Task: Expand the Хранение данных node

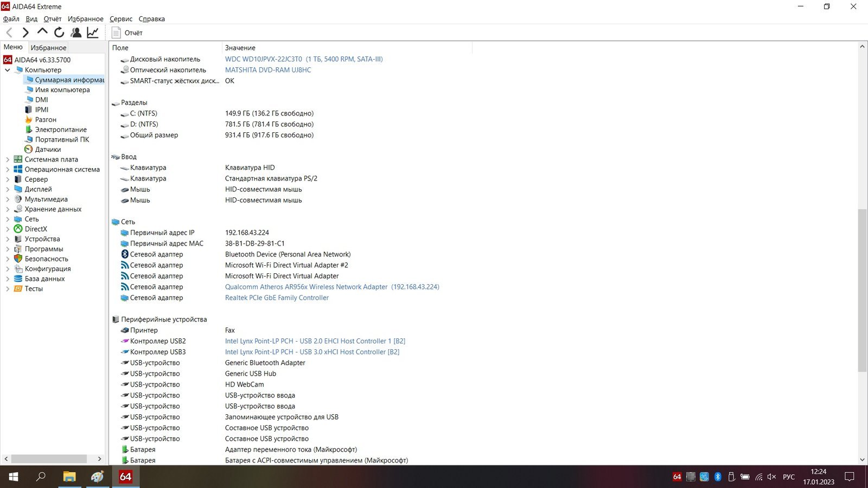Action: coord(8,209)
